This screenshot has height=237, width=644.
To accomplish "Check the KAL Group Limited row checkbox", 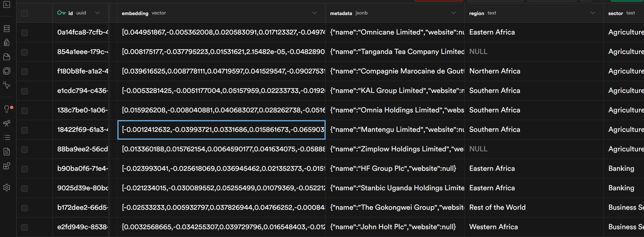I will tap(24, 91).
